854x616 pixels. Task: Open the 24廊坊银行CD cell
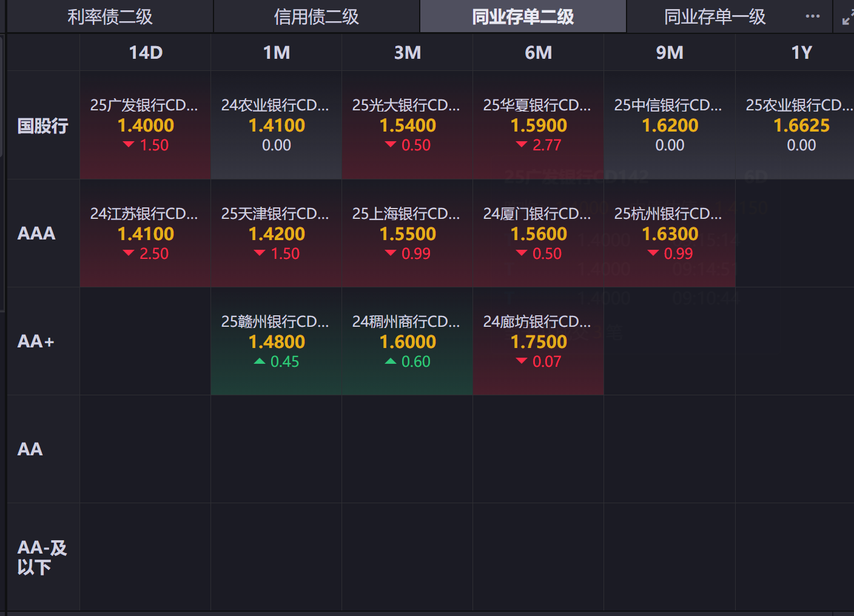[x=539, y=341]
